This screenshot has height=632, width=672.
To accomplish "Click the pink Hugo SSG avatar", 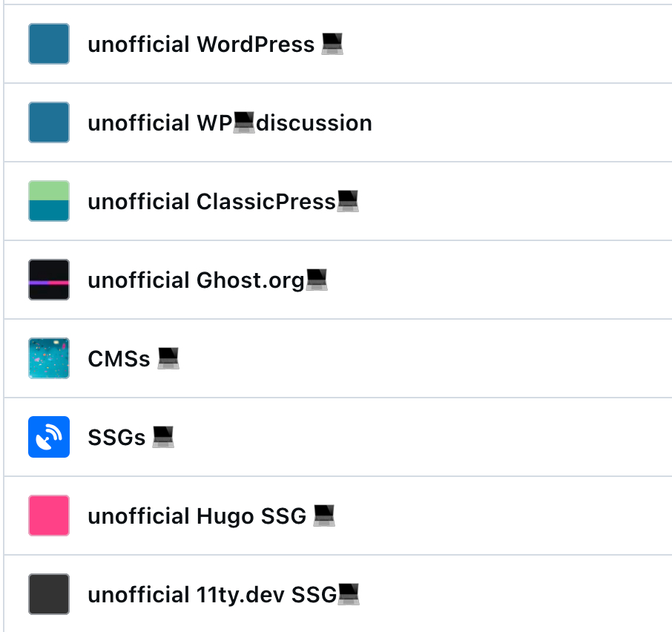I will point(49,516).
